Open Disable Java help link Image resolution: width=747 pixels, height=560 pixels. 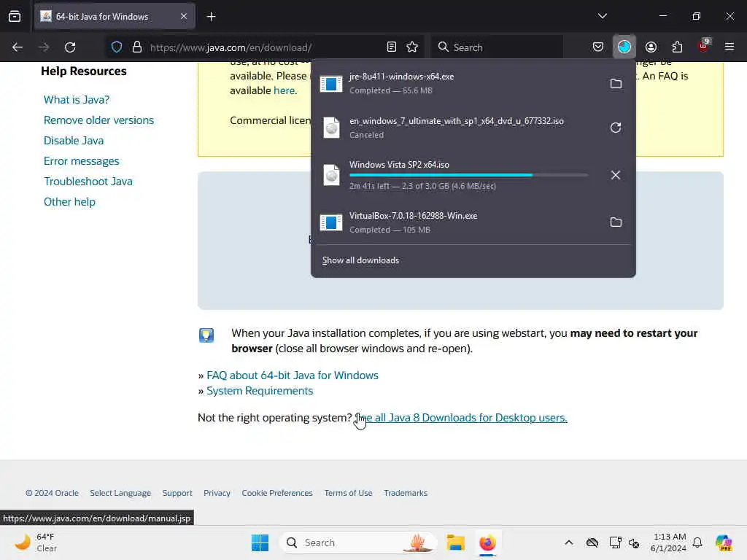pyautogui.click(x=74, y=141)
